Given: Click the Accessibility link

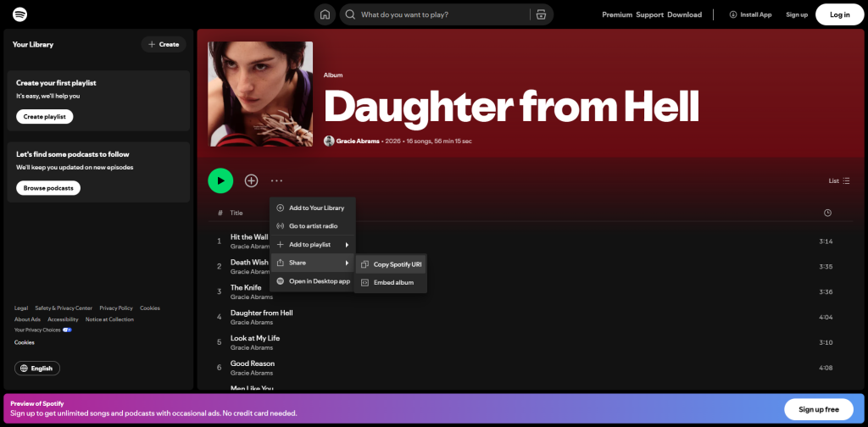Looking at the screenshot, I should tap(63, 319).
